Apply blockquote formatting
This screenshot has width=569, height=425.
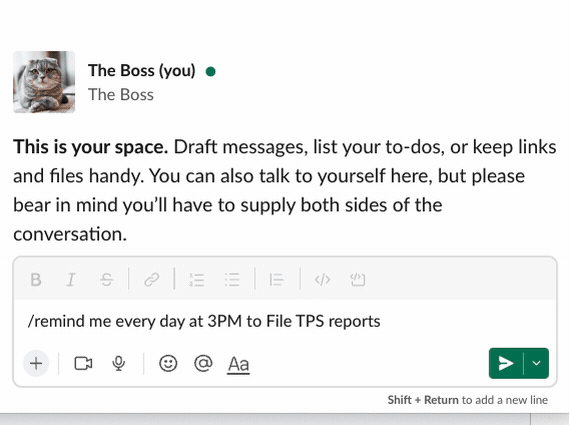[277, 280]
